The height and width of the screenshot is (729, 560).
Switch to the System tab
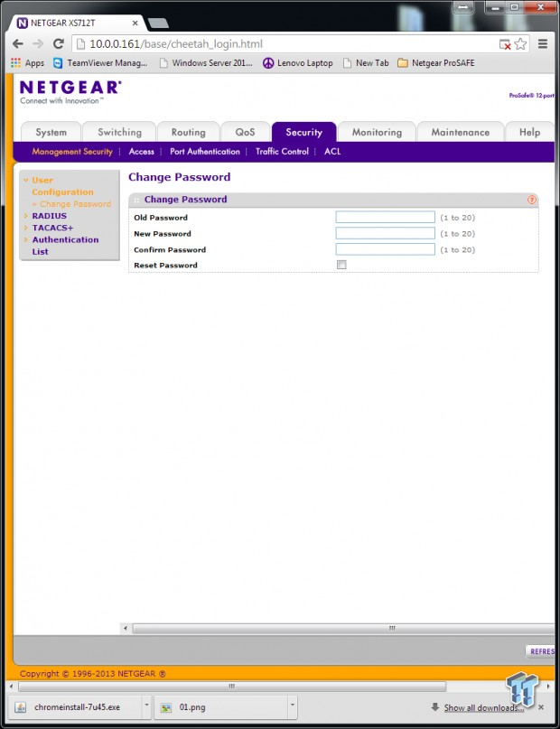tap(51, 132)
